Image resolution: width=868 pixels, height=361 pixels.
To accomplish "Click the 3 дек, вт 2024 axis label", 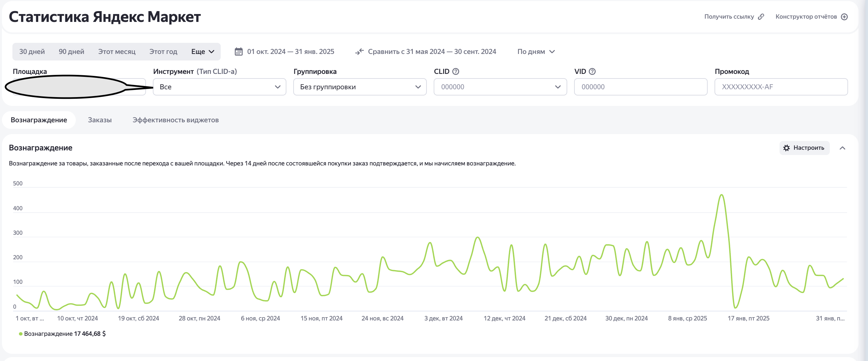I will (x=443, y=318).
